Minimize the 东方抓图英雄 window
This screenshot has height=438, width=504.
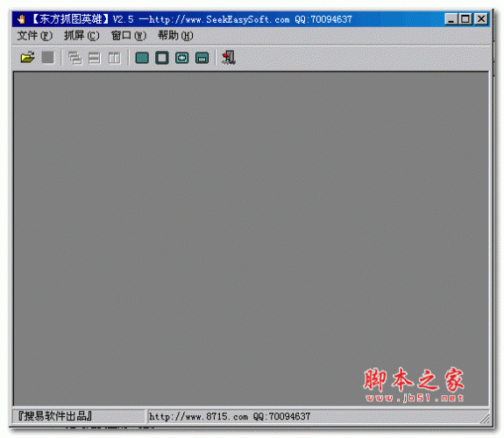coord(451,19)
